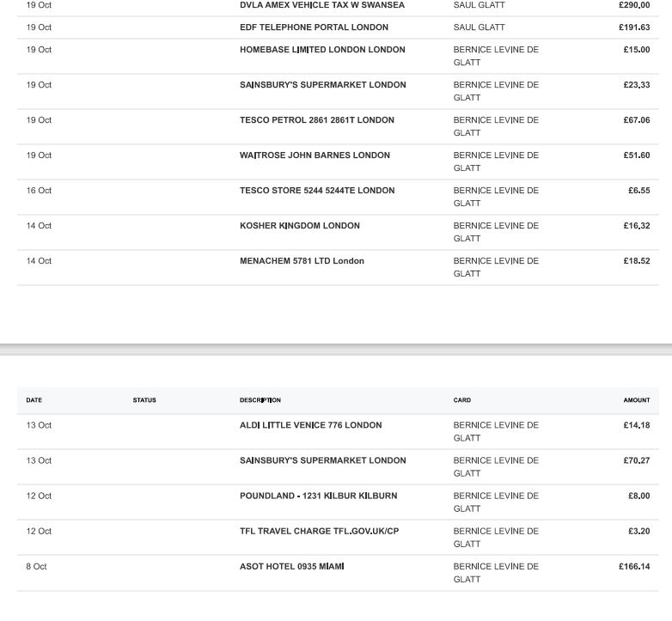
Task: Click BERNICE LEVINE DE GLATT in the ALDI row
Action: (x=496, y=432)
